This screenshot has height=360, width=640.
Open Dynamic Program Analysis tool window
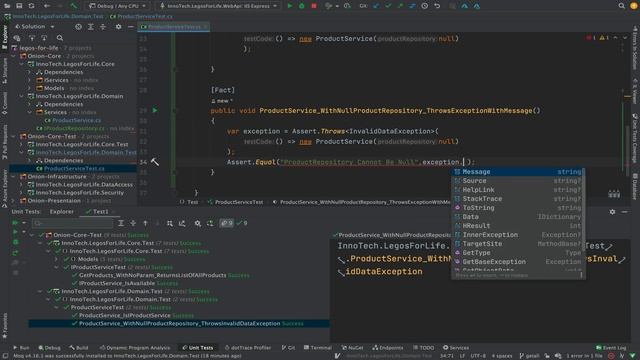135,348
